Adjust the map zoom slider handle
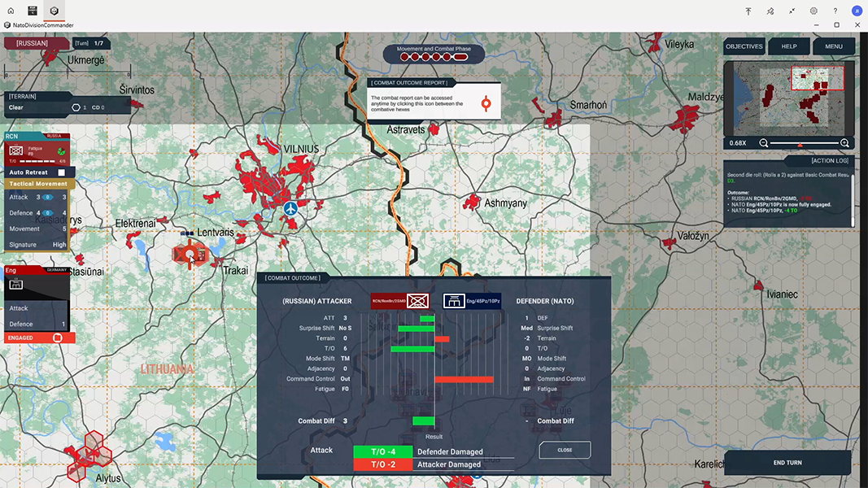This screenshot has width=868, height=488. 800,144
